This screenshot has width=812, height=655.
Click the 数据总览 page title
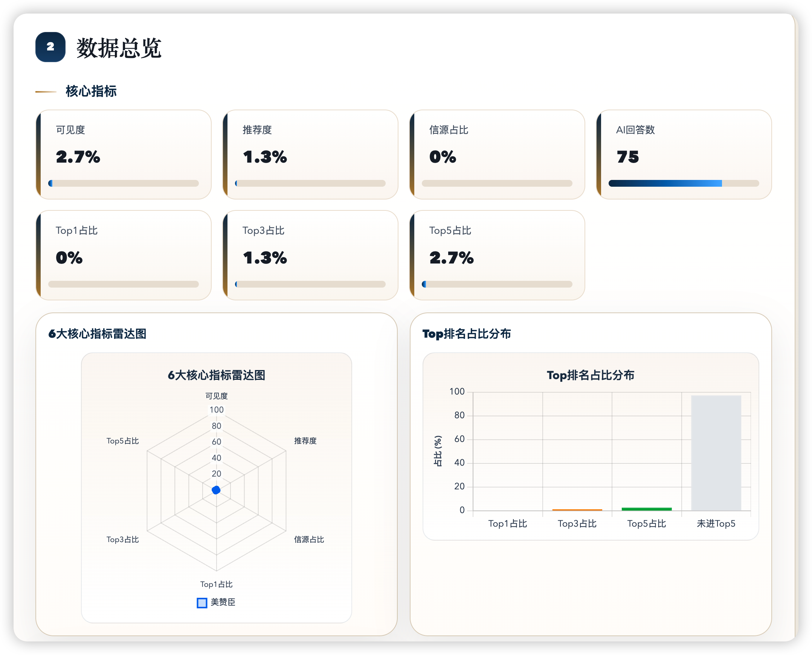point(119,48)
